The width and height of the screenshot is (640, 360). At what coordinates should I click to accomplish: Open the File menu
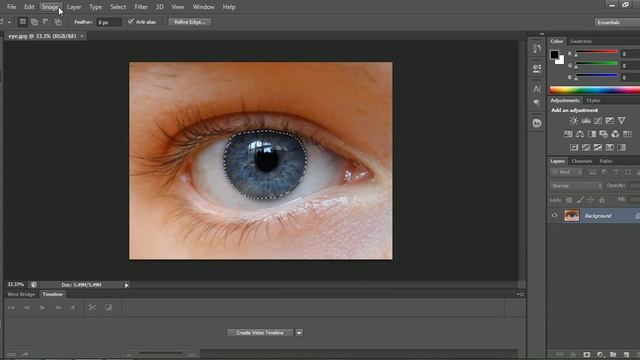point(11,7)
